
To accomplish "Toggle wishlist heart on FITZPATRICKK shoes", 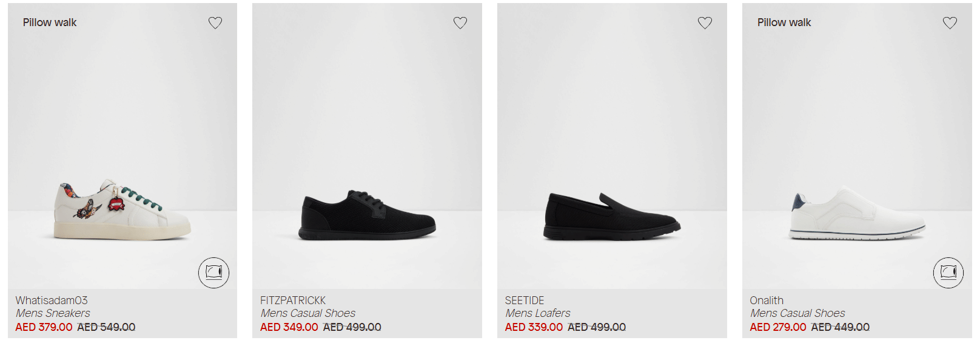I will [460, 23].
